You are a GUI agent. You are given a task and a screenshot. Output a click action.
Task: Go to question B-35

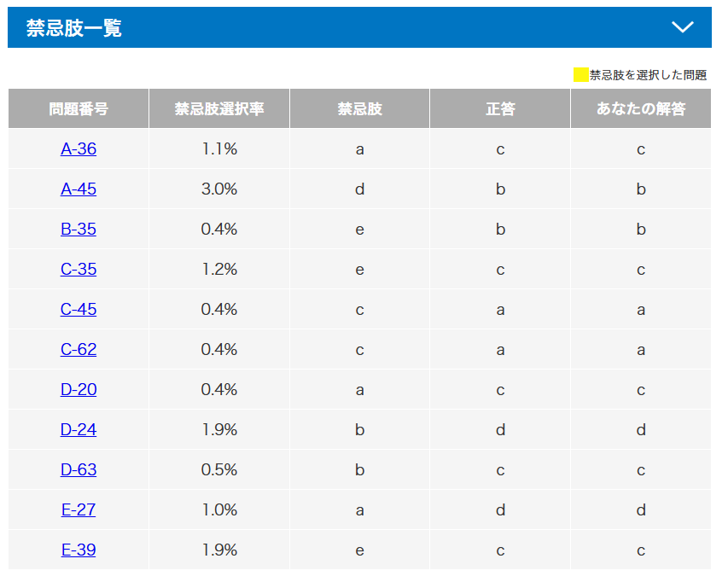(x=79, y=230)
